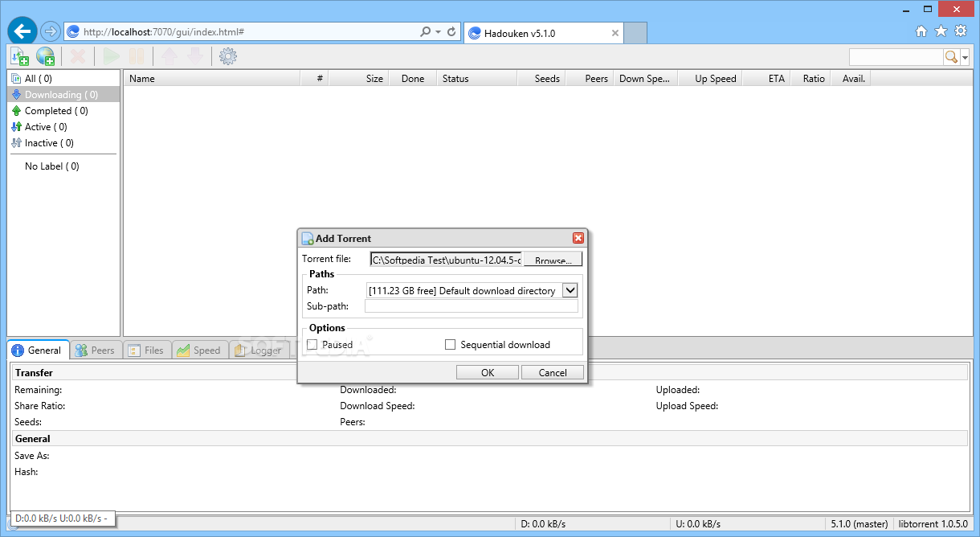Sort by the Down Speed column header

tap(646, 79)
